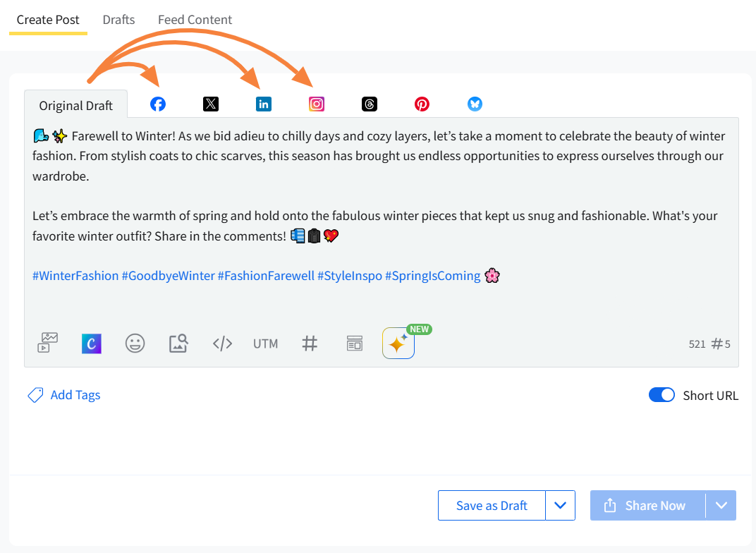The image size is (756, 553).
Task: Click the Threads network icon
Action: 370,104
